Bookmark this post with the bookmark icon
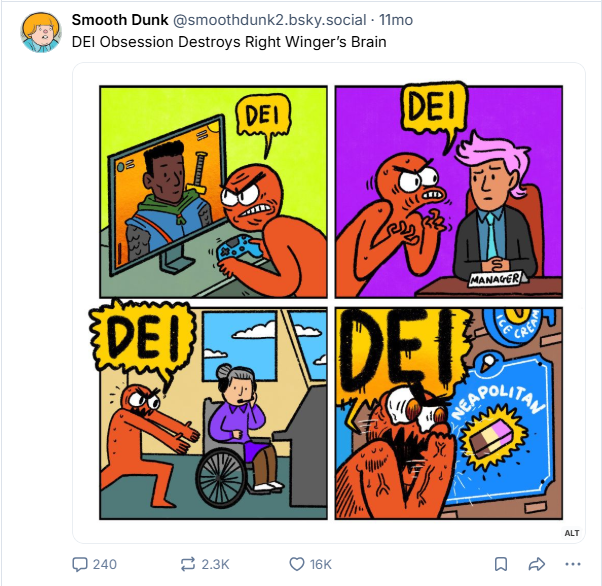The width and height of the screenshot is (602, 586). tap(501, 564)
